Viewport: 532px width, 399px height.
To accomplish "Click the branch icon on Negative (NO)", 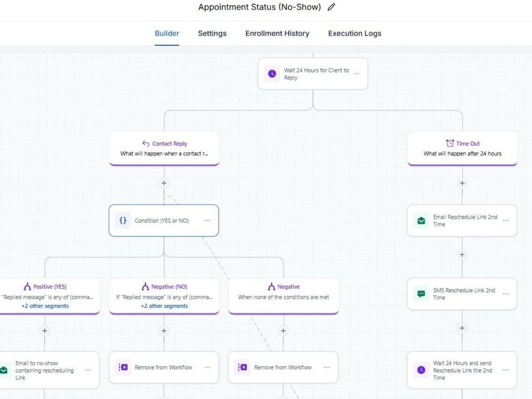I will pos(145,287).
